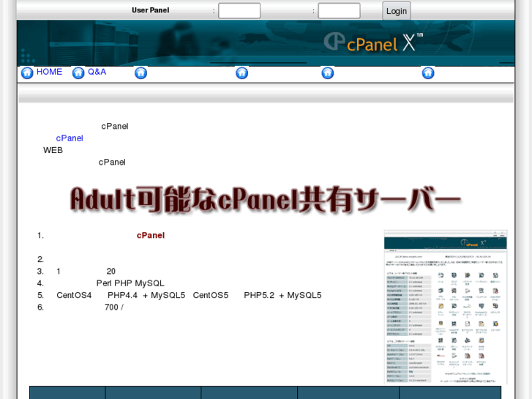Click the "700 /" text in item 6
The height and width of the screenshot is (399, 532).
tap(114, 307)
